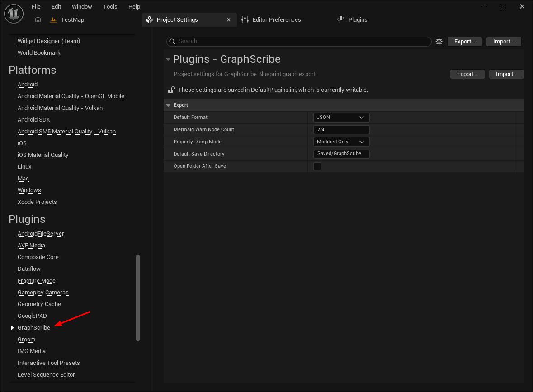533x392 pixels.
Task: Open Dataflow plugin settings
Action: click(x=29, y=269)
